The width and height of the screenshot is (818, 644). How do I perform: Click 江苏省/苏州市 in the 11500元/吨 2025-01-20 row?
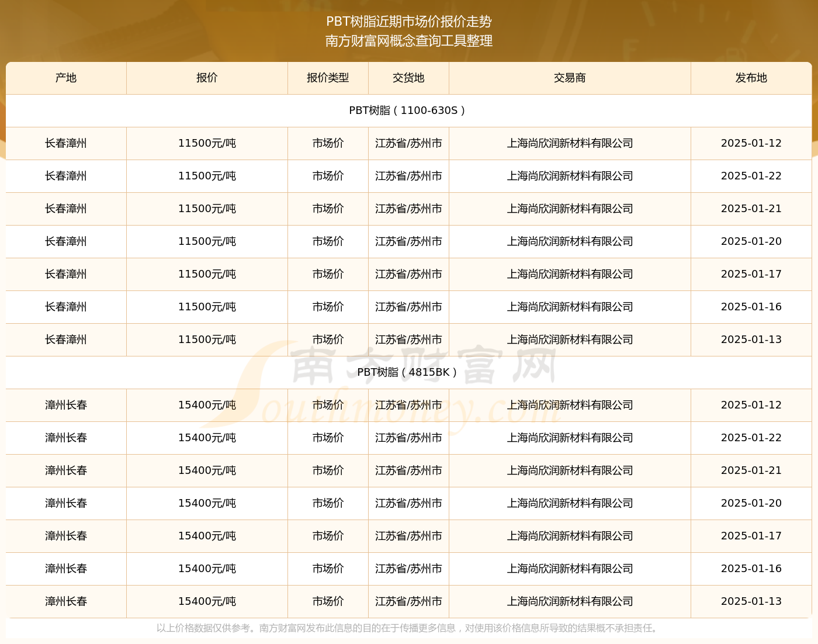[x=408, y=241]
